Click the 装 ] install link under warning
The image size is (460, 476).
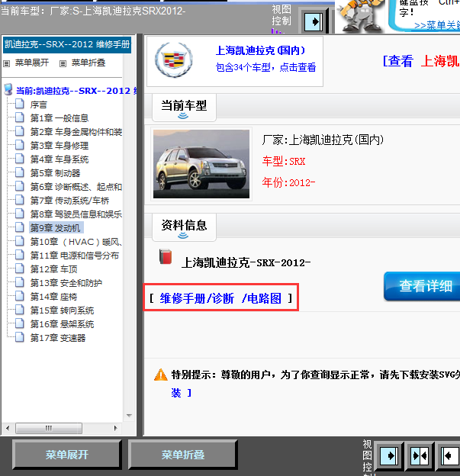click(x=182, y=393)
